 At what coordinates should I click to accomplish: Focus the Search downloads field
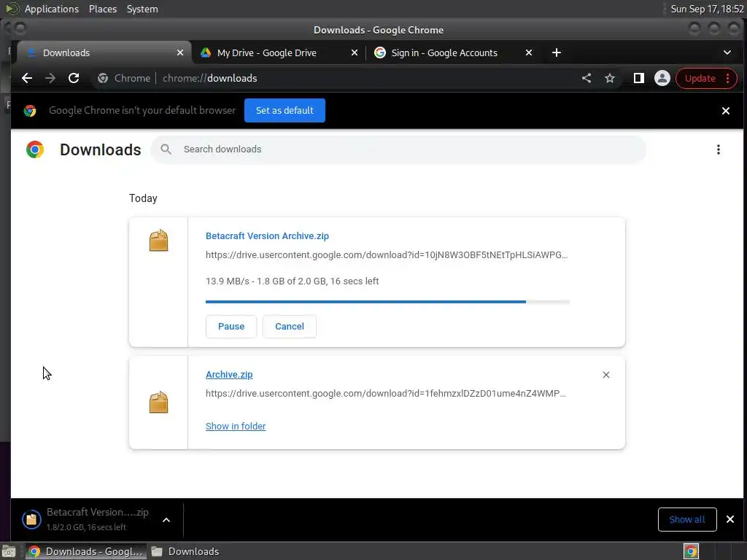(398, 149)
